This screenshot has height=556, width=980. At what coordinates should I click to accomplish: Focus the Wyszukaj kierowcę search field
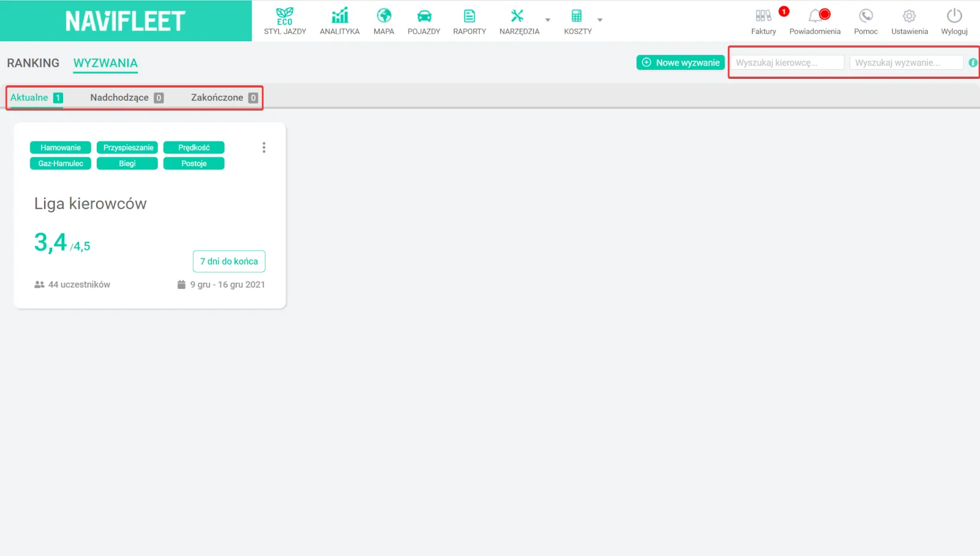(x=787, y=62)
